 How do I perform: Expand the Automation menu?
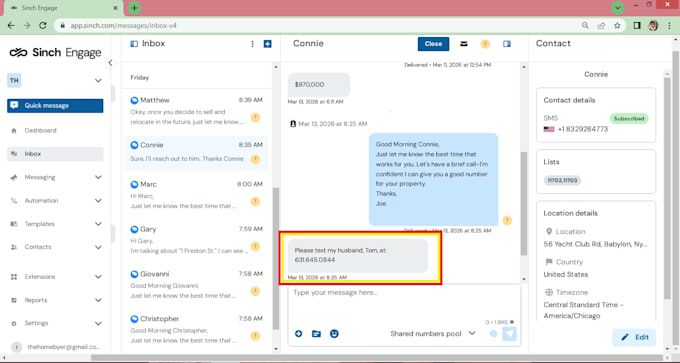(55, 201)
